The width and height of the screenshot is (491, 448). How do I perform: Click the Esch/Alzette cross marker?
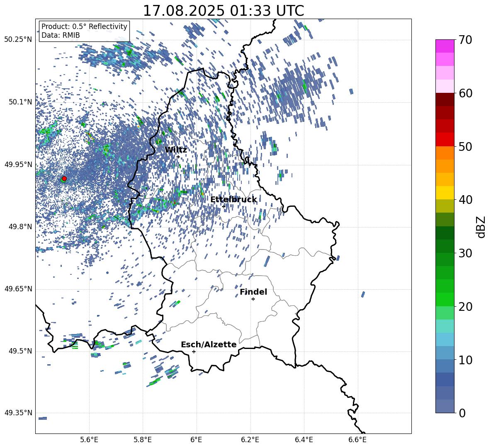(x=194, y=351)
